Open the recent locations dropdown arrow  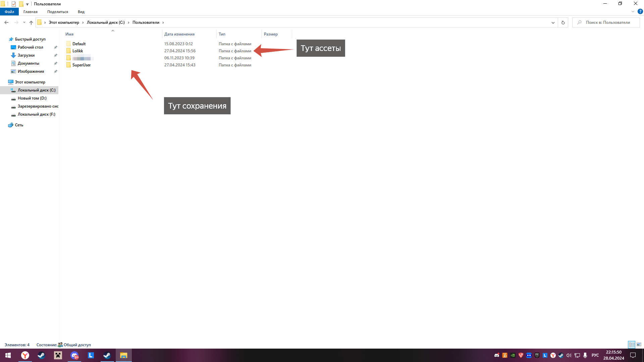24,22
